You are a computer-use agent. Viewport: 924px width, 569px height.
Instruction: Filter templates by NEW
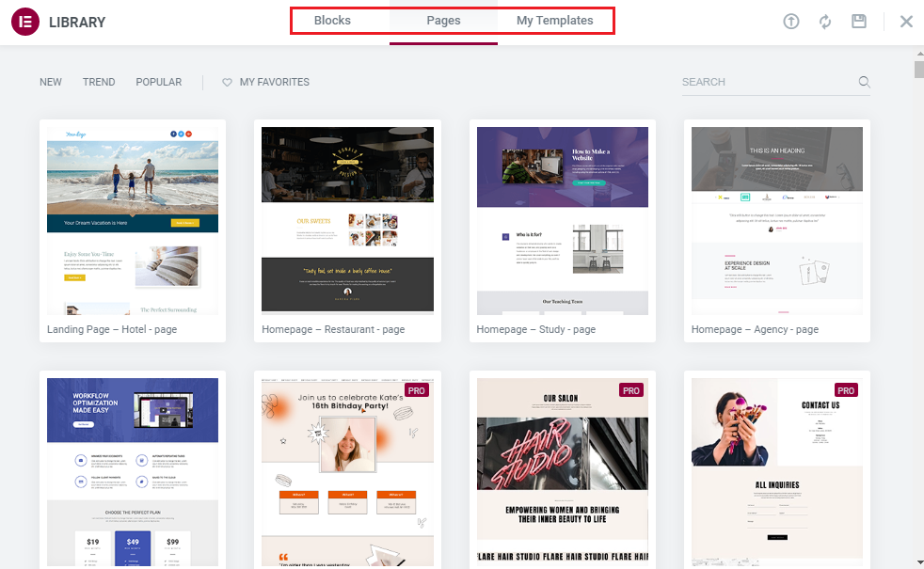tap(51, 82)
